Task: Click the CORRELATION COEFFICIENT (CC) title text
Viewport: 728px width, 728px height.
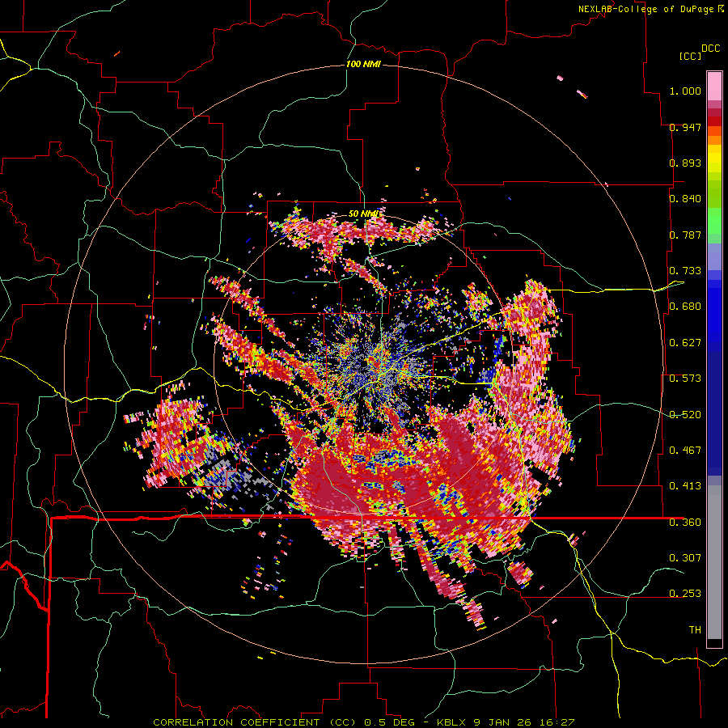Action: point(254,722)
